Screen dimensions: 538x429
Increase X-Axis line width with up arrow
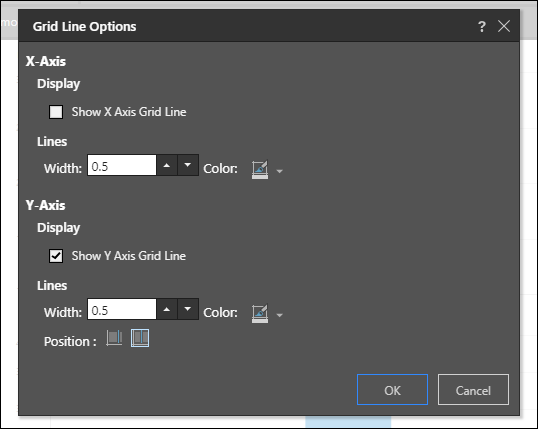tap(167, 165)
